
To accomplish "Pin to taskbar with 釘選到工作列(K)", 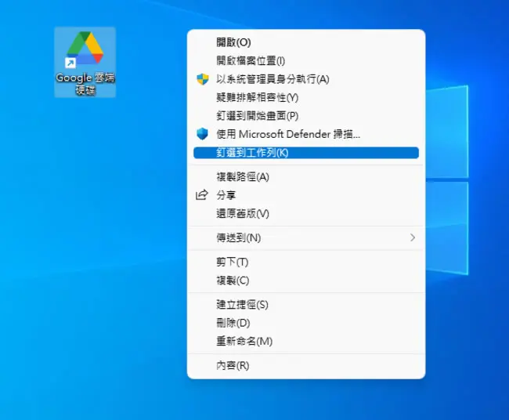I will (305, 153).
